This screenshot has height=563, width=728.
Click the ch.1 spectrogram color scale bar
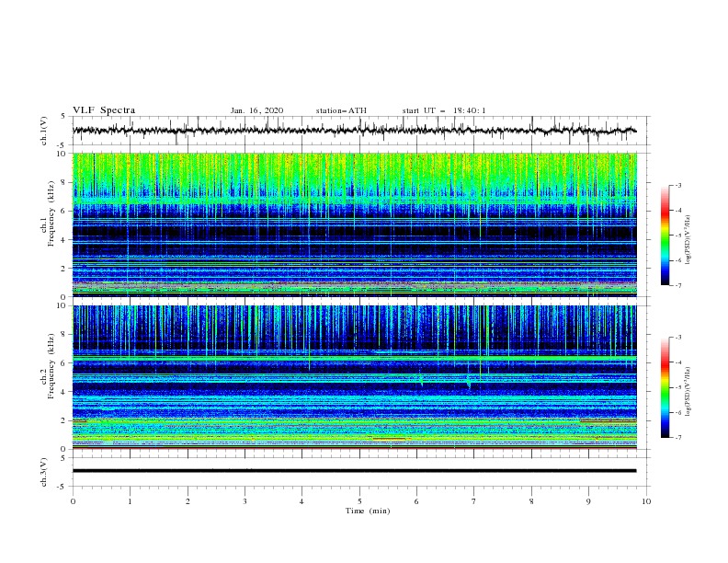(x=665, y=236)
